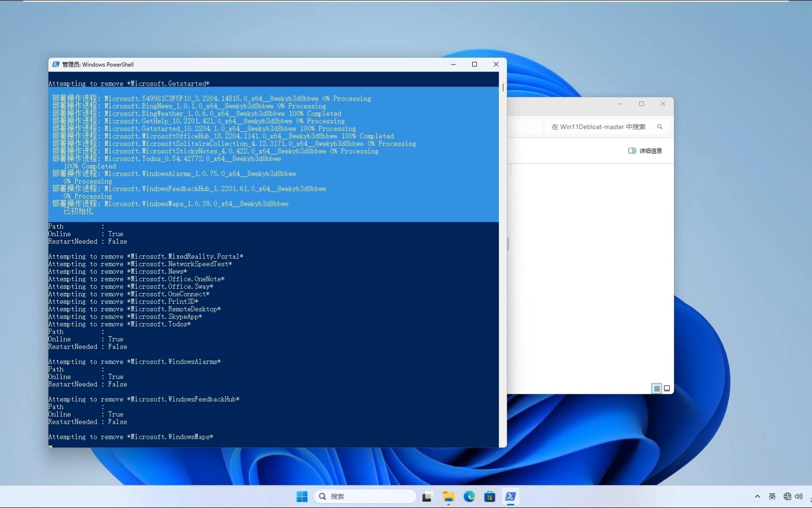Click the WindowsFeedbackHub deployment progress line

tap(189, 189)
